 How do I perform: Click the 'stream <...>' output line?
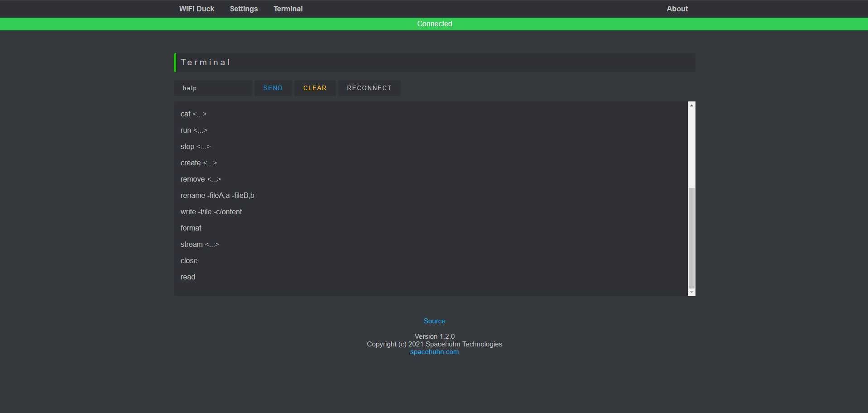(200, 245)
